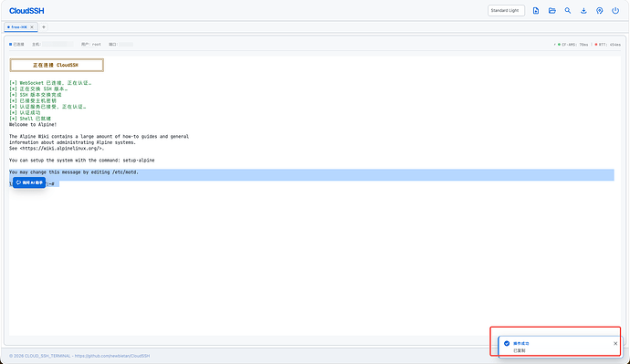
Task: Click the CloudSSH connecting banner box
Action: 57,65
